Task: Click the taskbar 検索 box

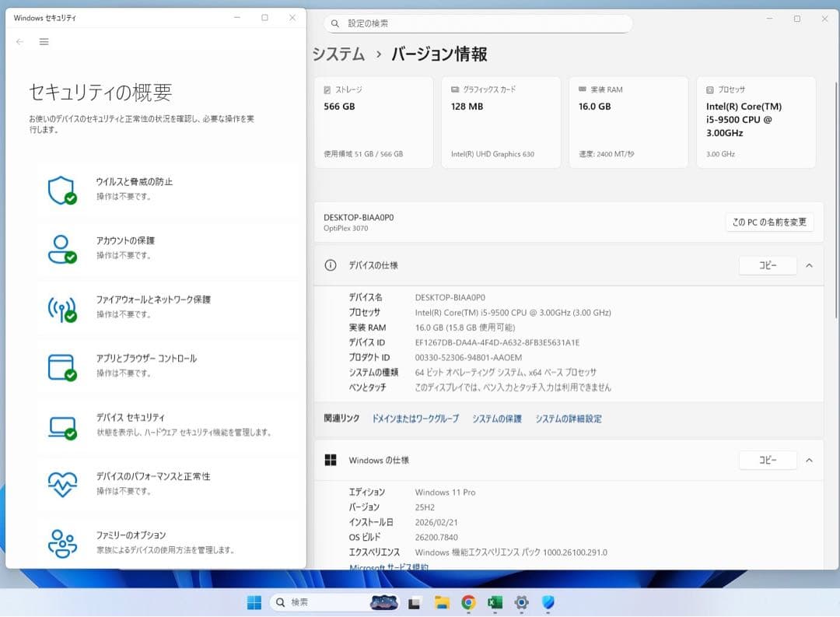Action: tap(334, 602)
